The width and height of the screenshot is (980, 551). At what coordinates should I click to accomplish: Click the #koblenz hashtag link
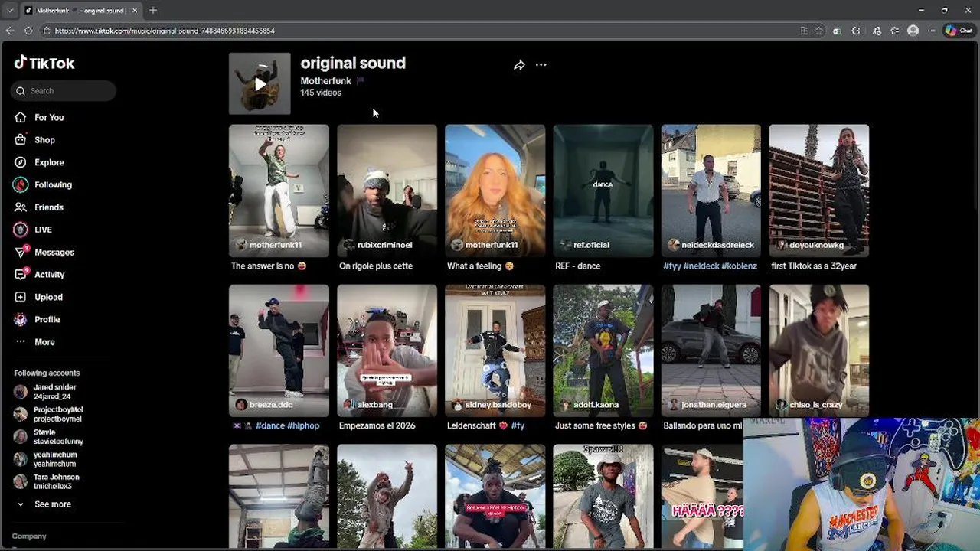click(739, 266)
